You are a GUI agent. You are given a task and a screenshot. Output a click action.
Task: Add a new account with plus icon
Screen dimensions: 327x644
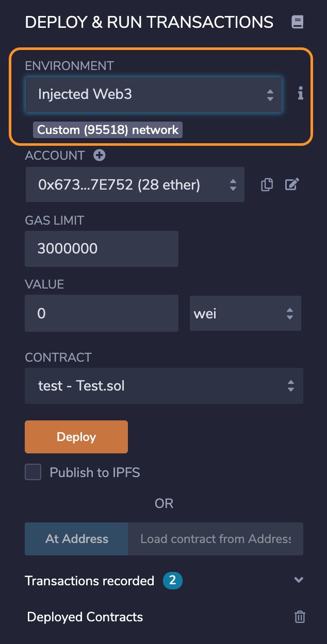click(100, 155)
